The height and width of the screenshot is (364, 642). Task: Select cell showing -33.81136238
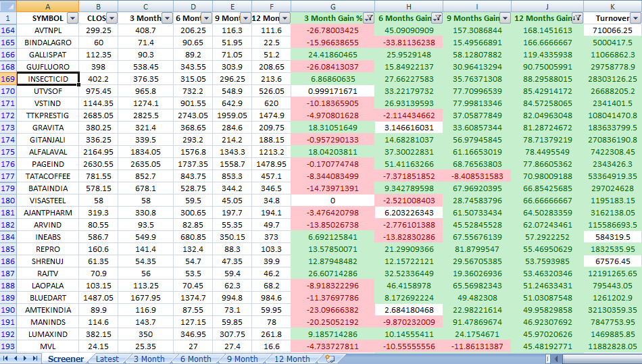click(x=409, y=43)
